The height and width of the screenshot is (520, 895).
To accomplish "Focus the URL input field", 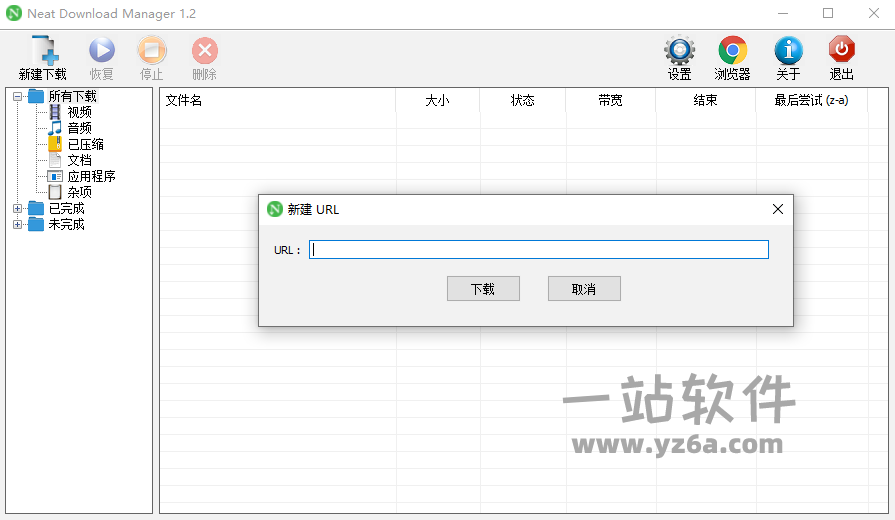I will [539, 249].
